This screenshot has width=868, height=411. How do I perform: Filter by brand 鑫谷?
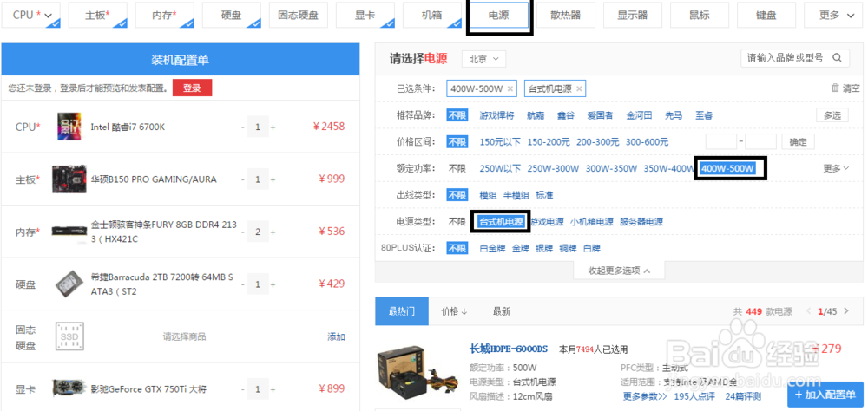[566, 115]
